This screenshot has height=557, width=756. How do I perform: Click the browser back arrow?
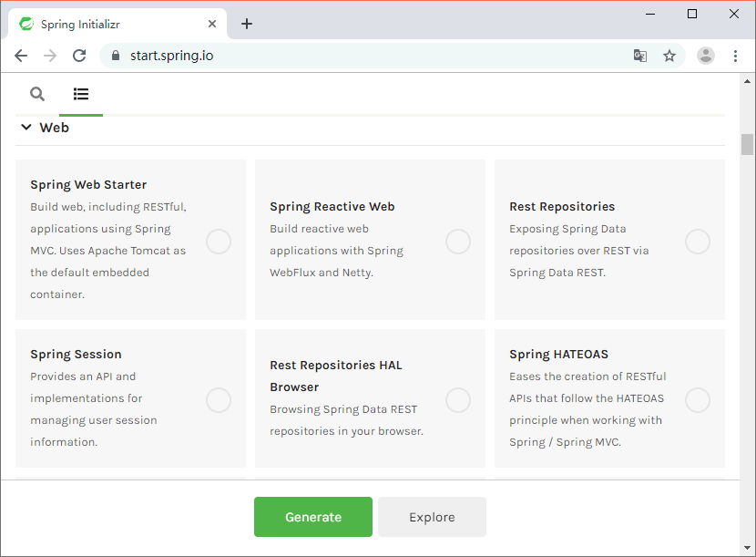coord(21,56)
